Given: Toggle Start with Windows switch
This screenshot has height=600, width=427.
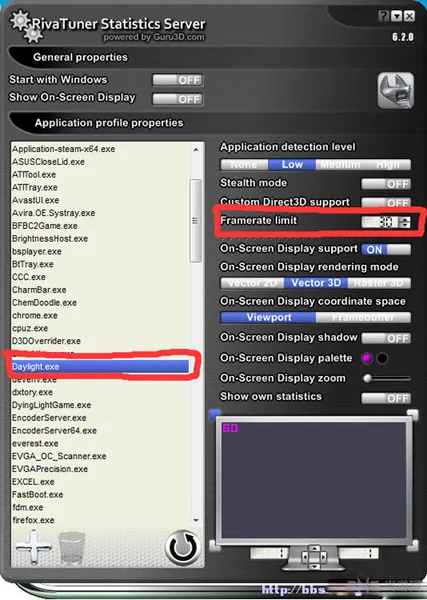Looking at the screenshot, I should pos(178,80).
